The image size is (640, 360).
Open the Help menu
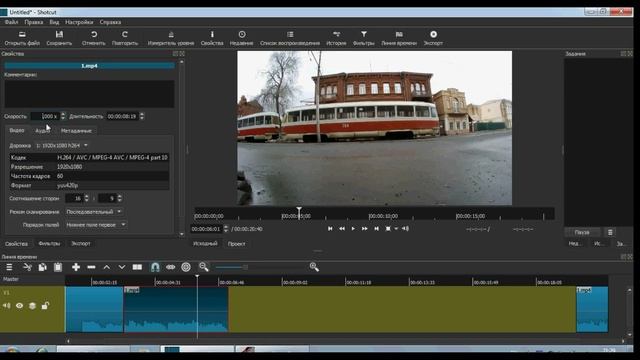pos(110,22)
